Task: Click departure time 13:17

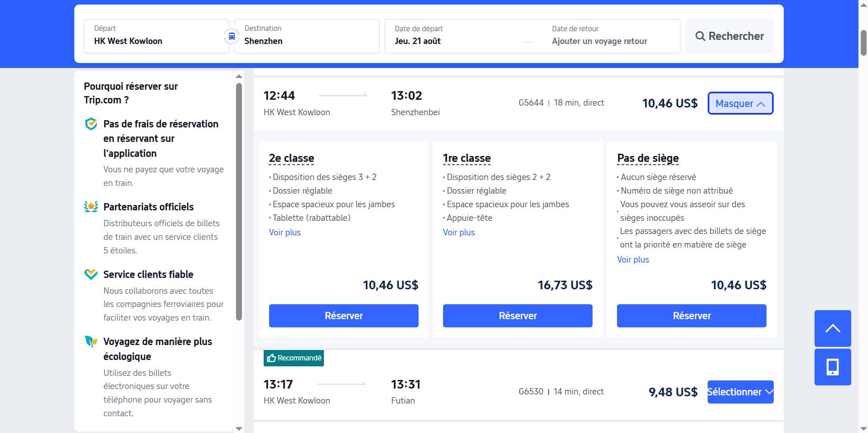Action: click(278, 384)
